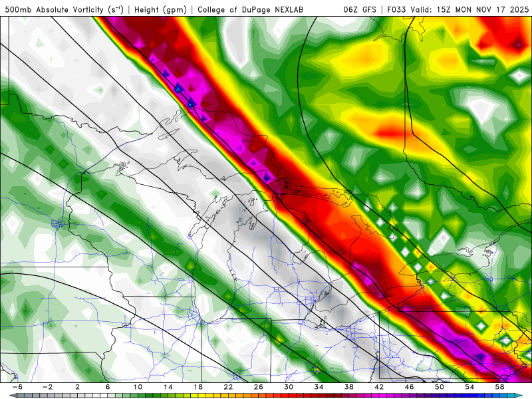532x399 pixels.
Task: Click the 30 value on the color scale
Action: pos(289,387)
